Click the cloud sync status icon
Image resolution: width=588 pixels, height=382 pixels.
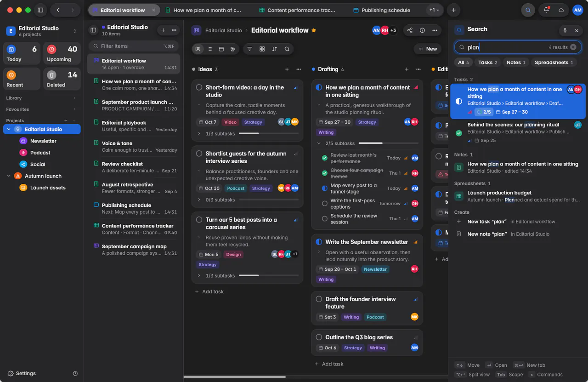[x=561, y=10]
